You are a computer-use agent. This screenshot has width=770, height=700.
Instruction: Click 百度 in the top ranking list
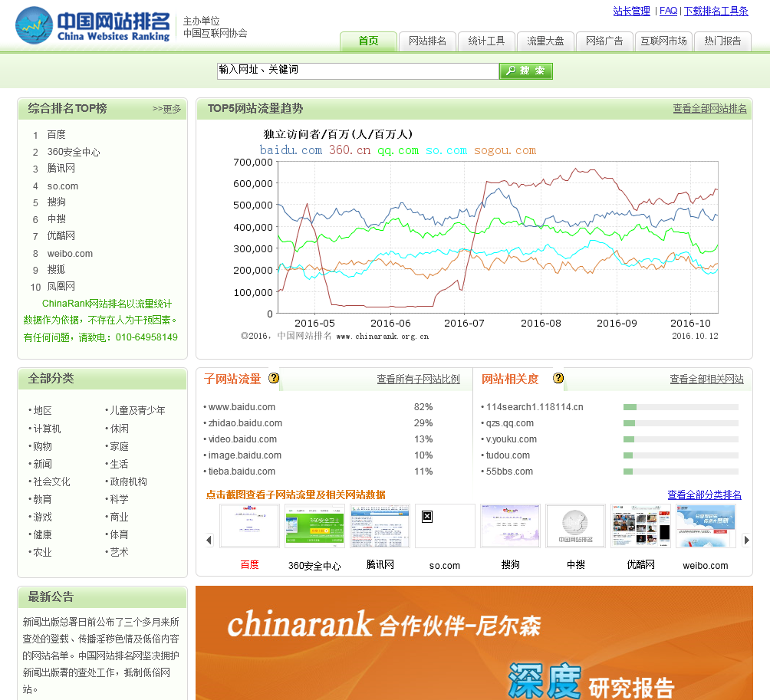click(x=57, y=134)
